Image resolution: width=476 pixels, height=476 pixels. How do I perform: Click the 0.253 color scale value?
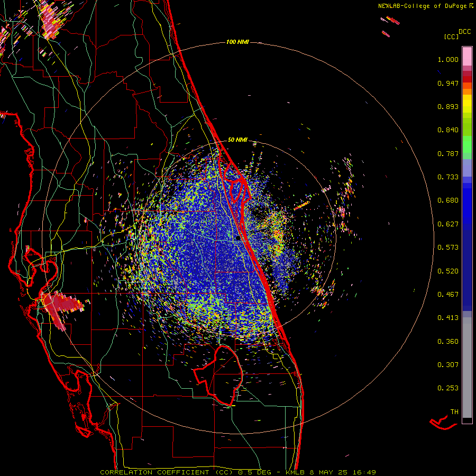coord(448,388)
